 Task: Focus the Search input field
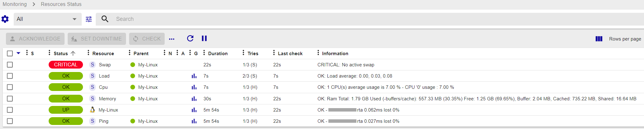(x=218, y=19)
